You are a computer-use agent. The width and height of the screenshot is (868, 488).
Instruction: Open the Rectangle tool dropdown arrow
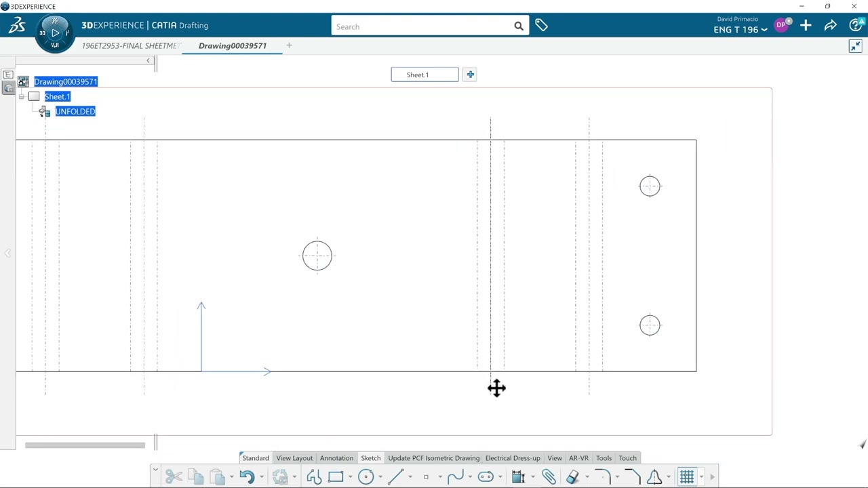tap(350, 477)
